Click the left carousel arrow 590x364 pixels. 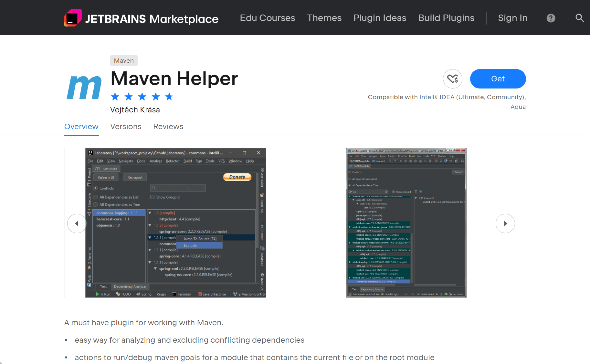[x=77, y=223]
